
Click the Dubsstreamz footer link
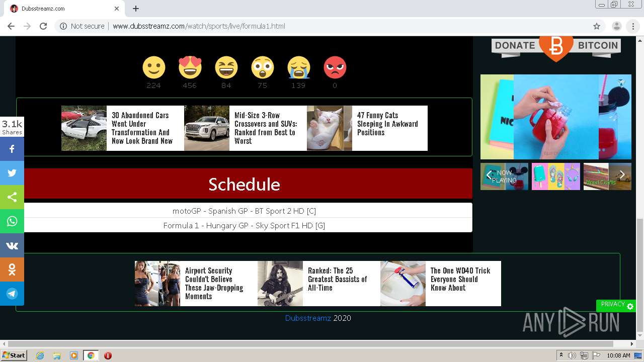(308, 318)
